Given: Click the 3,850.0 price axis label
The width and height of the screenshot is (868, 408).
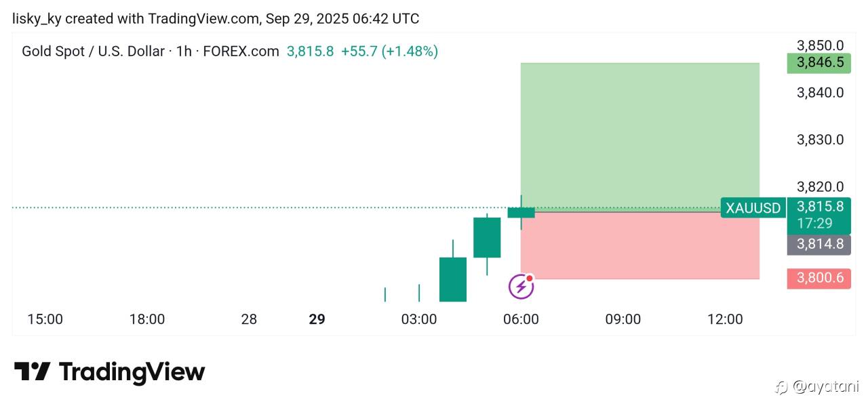Looking at the screenshot, I should [820, 45].
